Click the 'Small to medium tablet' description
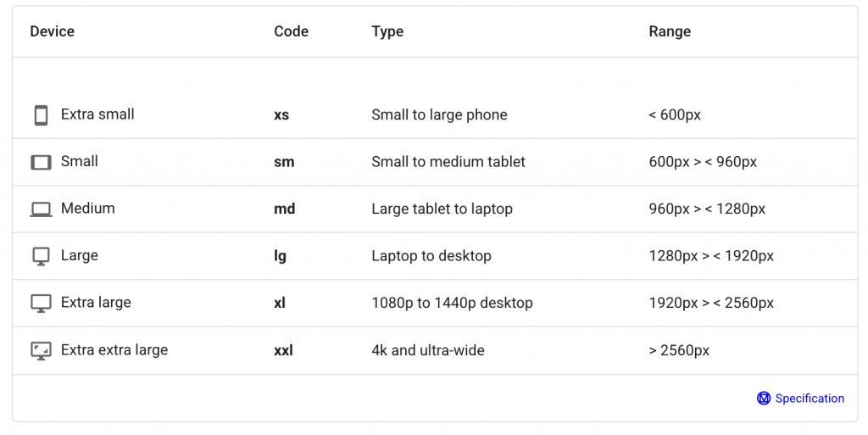868x435 pixels. [x=448, y=162]
